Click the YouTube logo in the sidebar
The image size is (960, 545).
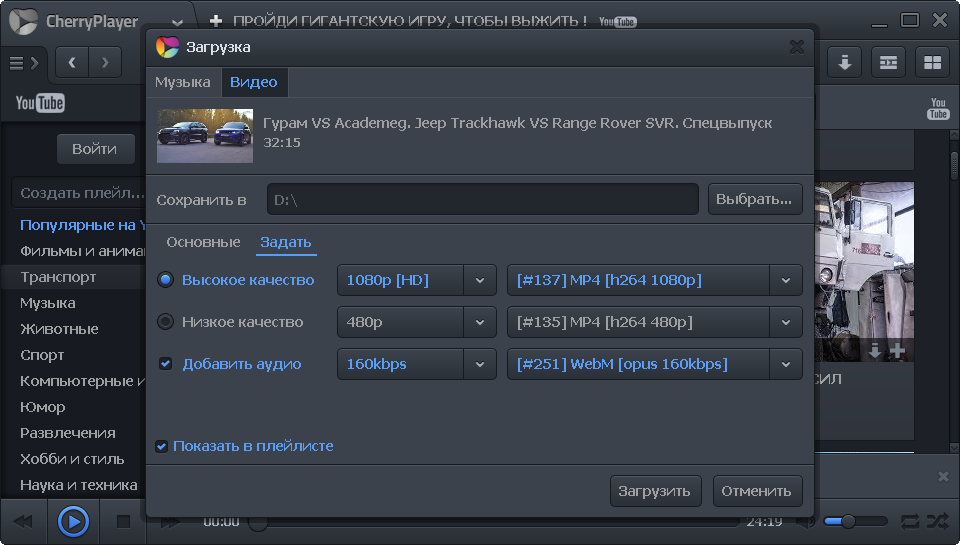40,103
